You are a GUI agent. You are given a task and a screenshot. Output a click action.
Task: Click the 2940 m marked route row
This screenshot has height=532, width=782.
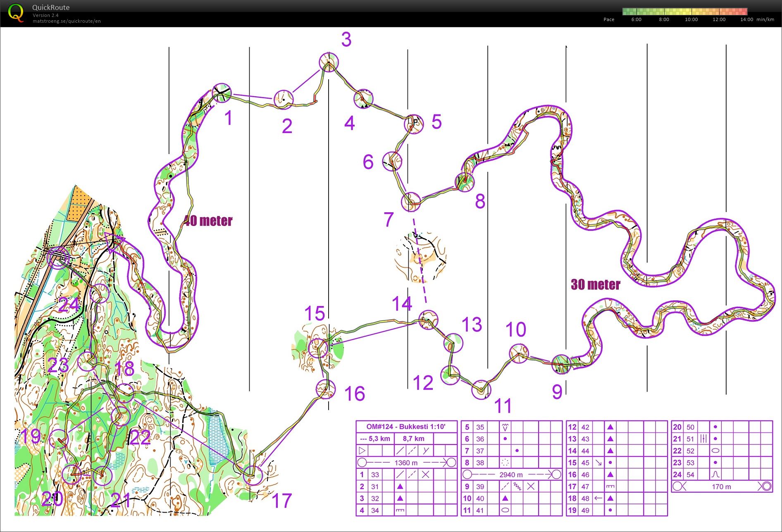point(511,475)
